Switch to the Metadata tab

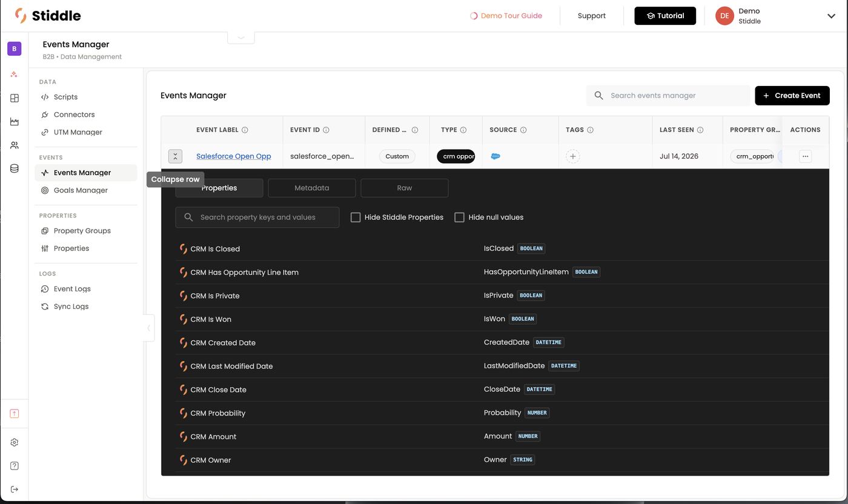[312, 188]
